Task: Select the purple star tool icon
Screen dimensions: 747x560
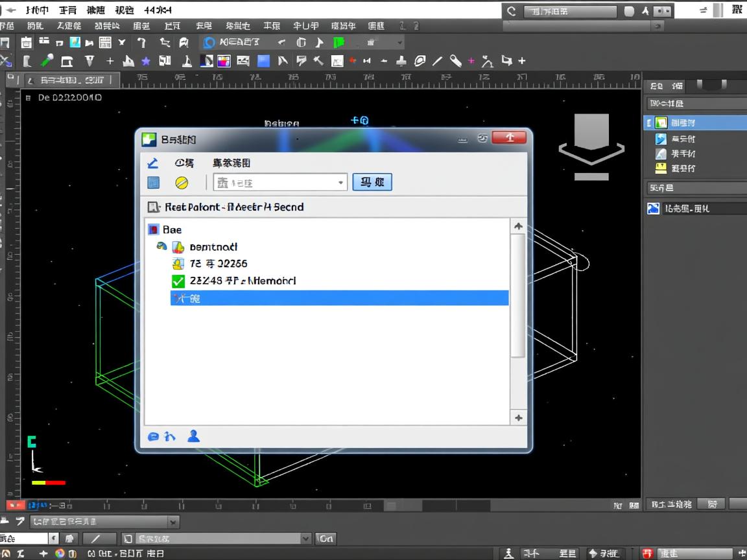Action: [x=146, y=62]
